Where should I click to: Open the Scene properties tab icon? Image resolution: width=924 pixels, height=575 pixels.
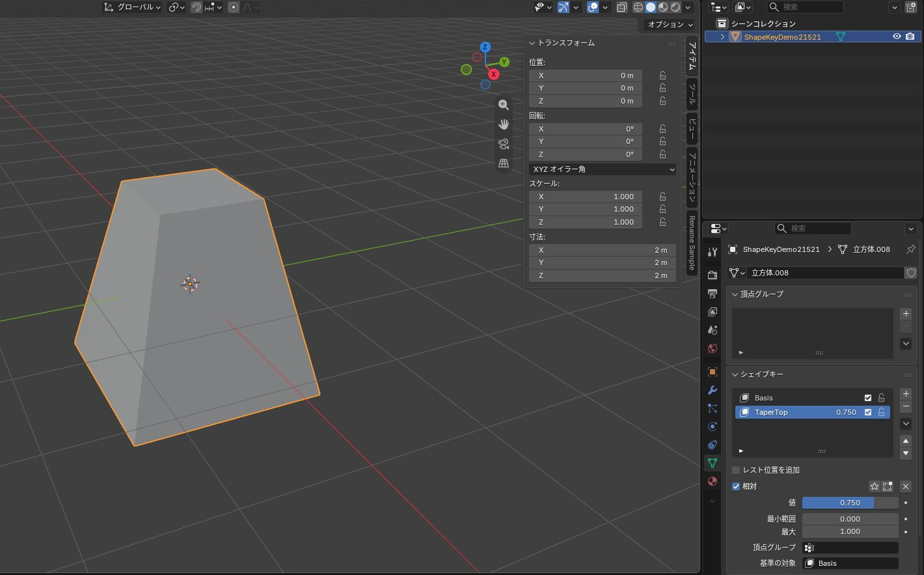pos(713,330)
